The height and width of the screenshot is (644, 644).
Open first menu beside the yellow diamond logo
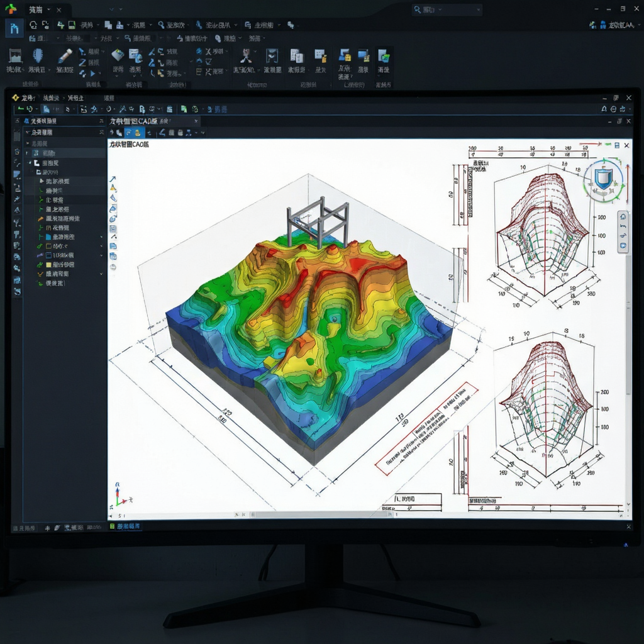tap(28, 97)
